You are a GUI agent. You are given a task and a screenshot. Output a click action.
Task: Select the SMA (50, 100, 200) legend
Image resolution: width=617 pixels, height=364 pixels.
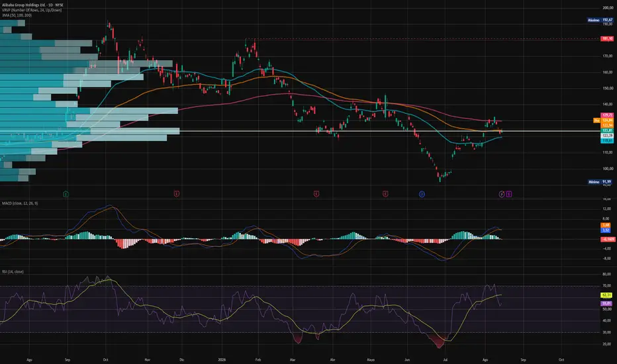coord(17,15)
